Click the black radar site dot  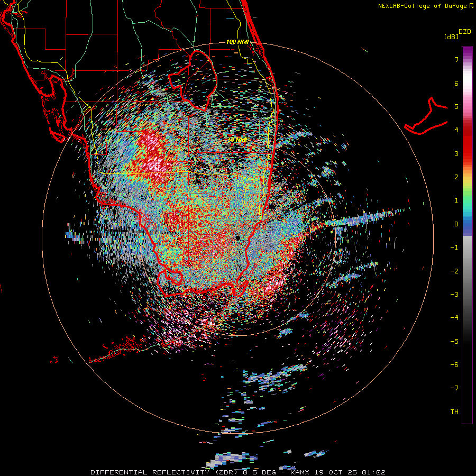(238, 237)
